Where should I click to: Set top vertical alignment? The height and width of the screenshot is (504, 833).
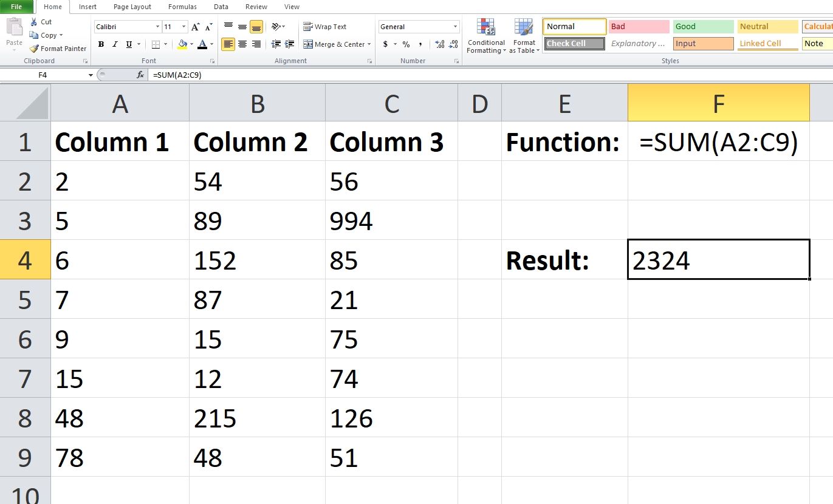click(228, 26)
